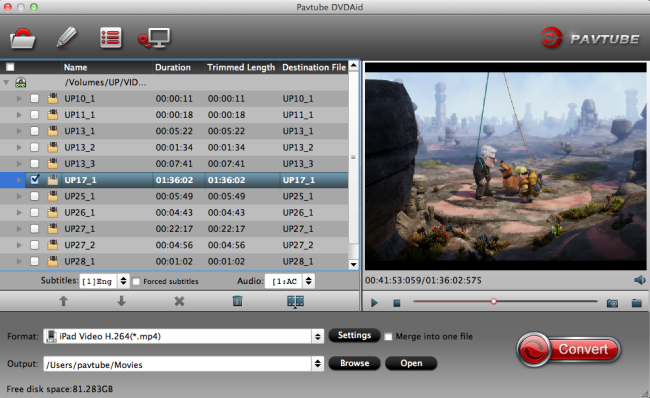Click the DVD disc icon in source row
This screenshot has height=398, width=650.
click(21, 83)
